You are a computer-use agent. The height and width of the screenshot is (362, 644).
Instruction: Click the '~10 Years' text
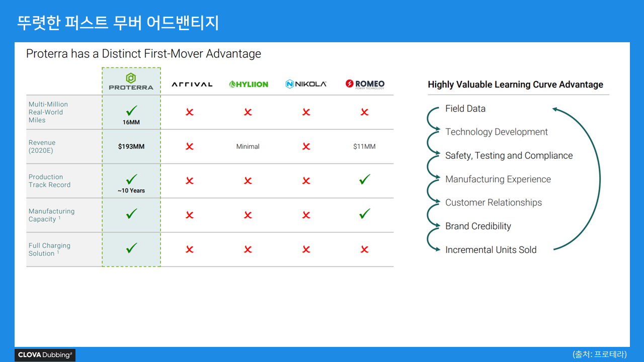point(131,191)
